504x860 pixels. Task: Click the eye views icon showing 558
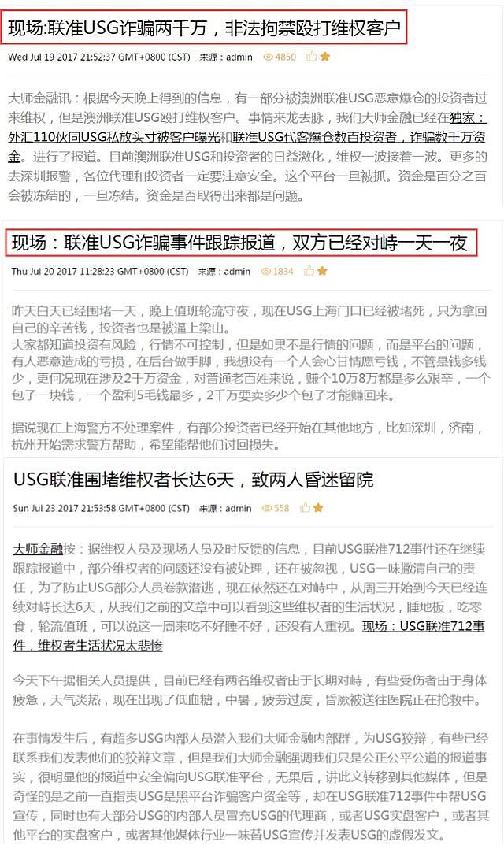coord(267,509)
